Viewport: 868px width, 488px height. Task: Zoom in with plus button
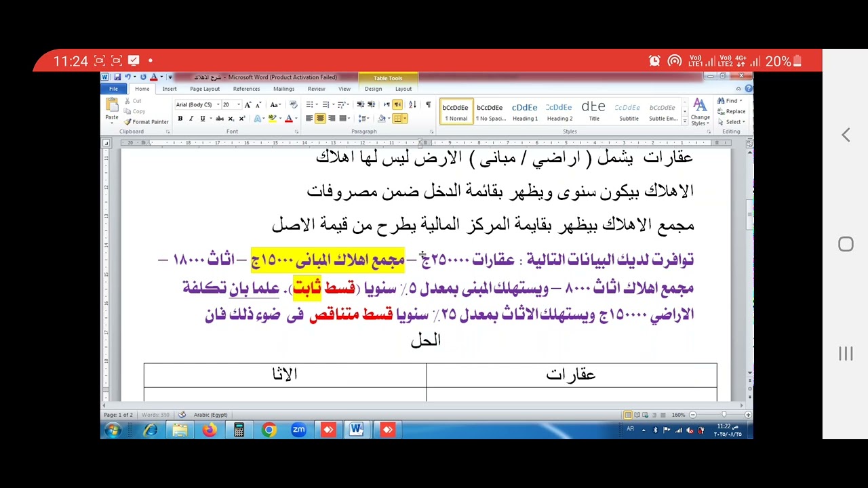point(747,415)
